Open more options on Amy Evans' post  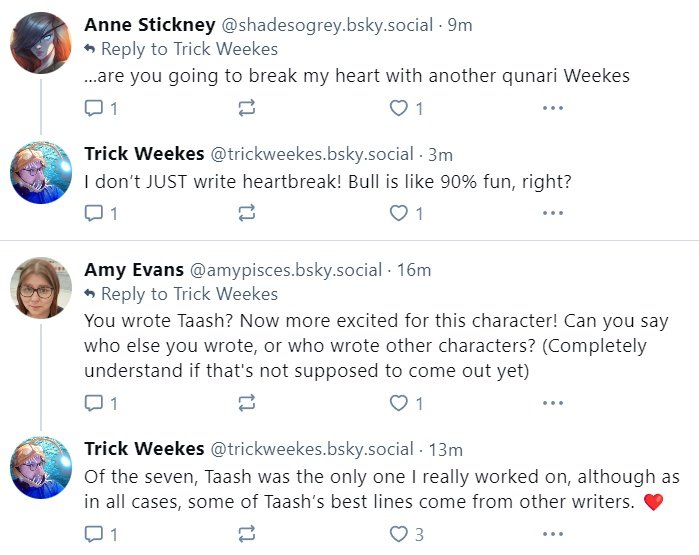coord(552,404)
